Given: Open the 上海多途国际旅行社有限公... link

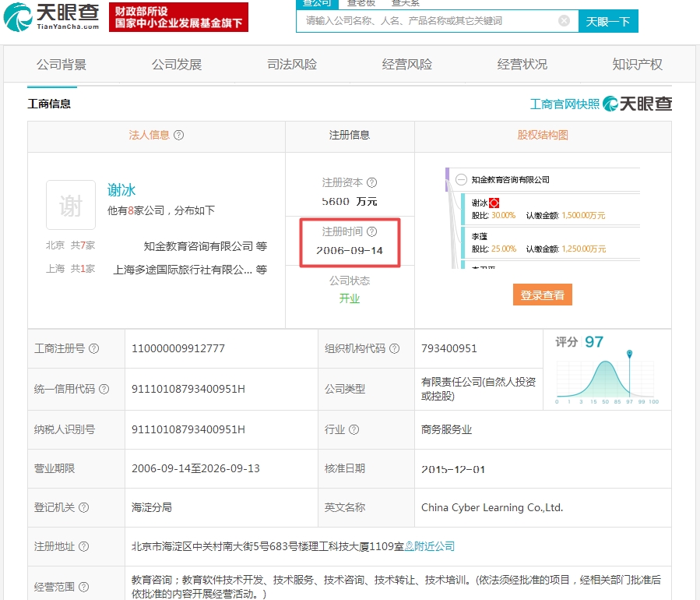Looking at the screenshot, I should click(190, 270).
